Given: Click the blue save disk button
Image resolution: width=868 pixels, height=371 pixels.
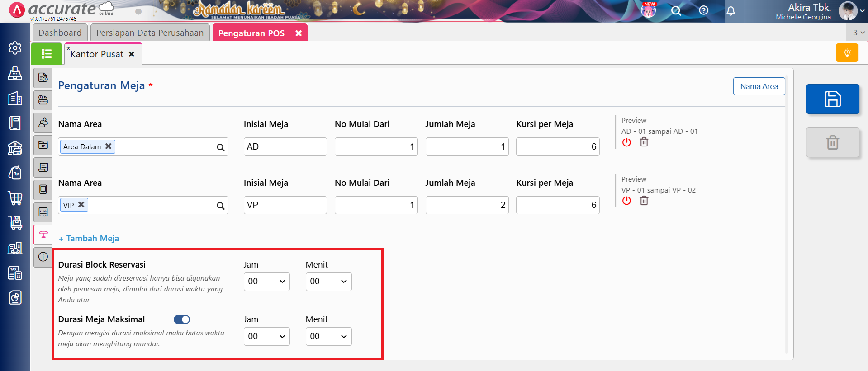Looking at the screenshot, I should [832, 99].
